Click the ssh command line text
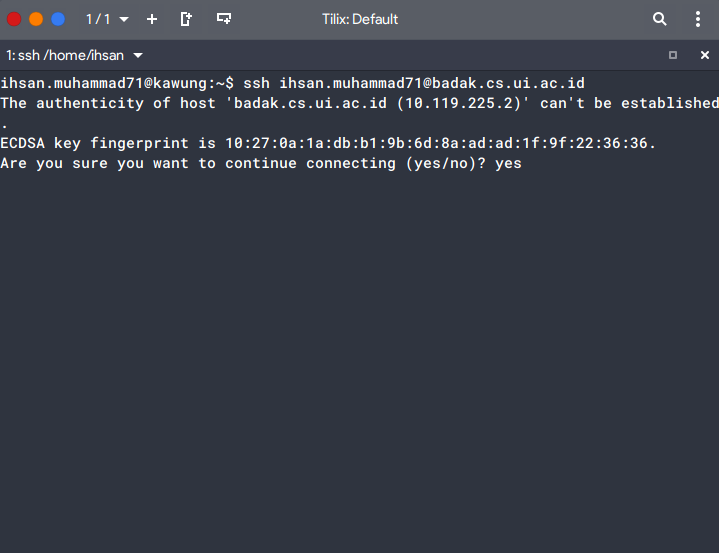This screenshot has width=719, height=553. 414,83
